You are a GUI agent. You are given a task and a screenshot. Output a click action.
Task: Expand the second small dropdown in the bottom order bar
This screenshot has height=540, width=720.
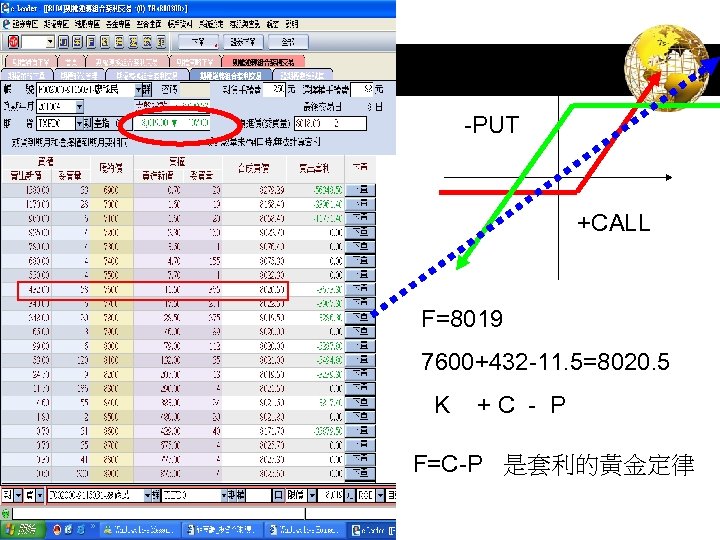pos(40,496)
